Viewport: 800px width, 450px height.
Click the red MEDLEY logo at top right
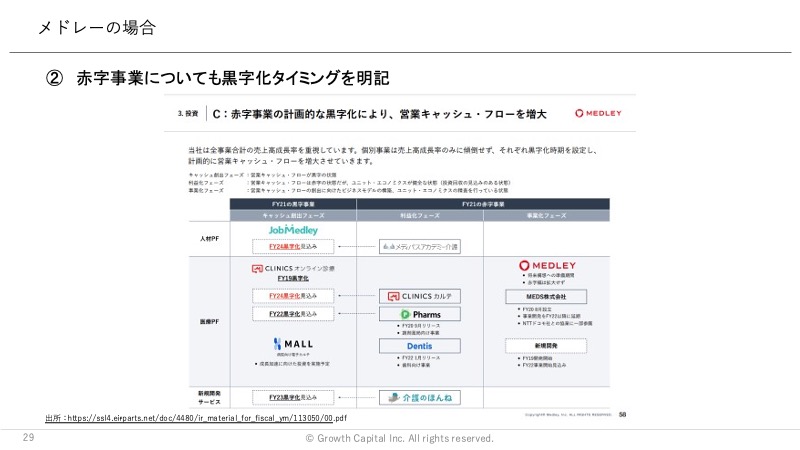pyautogui.click(x=598, y=113)
